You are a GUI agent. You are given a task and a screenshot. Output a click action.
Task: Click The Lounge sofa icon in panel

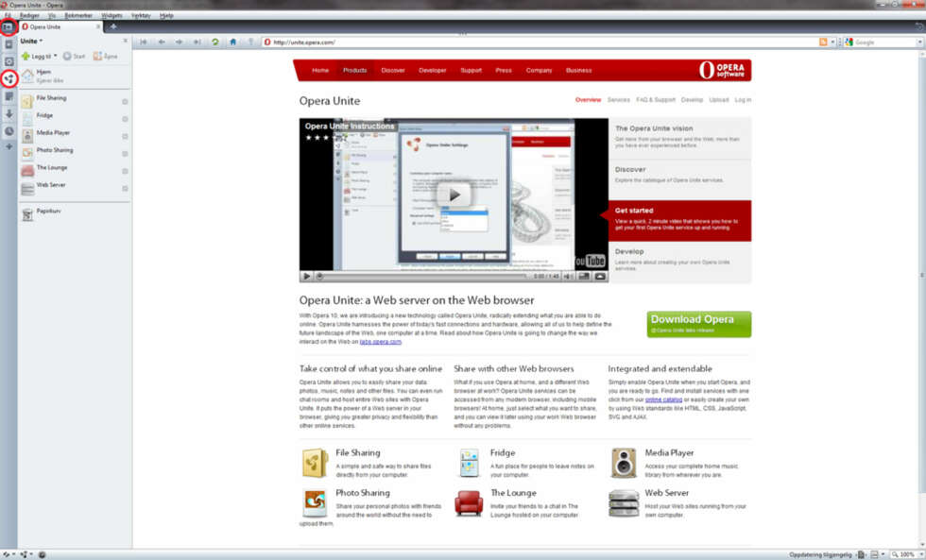[x=27, y=171]
